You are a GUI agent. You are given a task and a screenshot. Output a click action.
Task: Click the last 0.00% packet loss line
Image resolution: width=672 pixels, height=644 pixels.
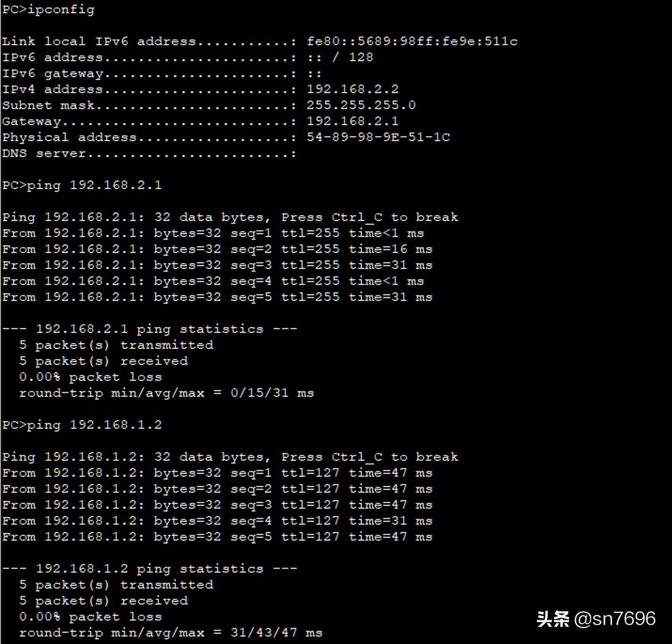pyautogui.click(x=90, y=617)
